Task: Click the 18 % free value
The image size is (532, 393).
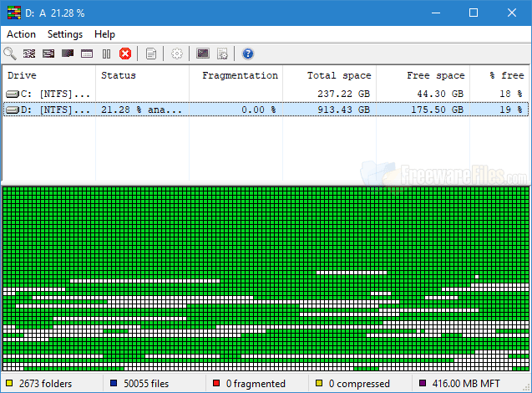Action: (511, 94)
